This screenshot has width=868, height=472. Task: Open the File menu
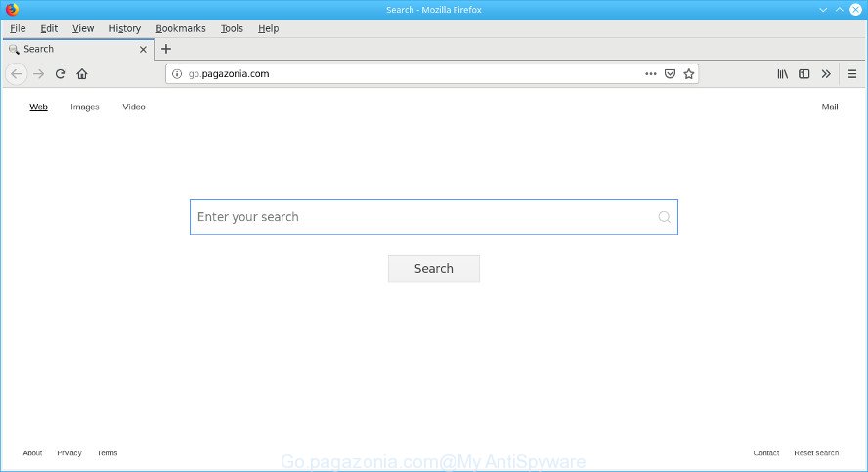click(18, 28)
